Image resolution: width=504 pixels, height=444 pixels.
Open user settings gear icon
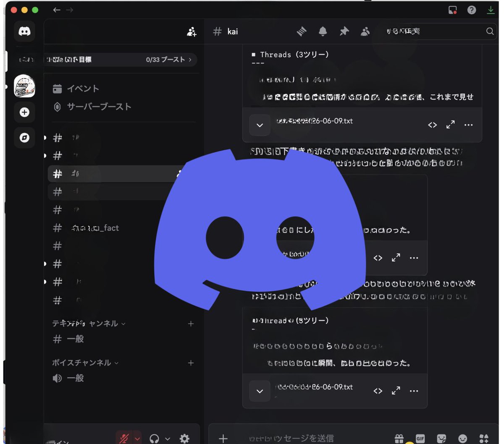(x=184, y=439)
